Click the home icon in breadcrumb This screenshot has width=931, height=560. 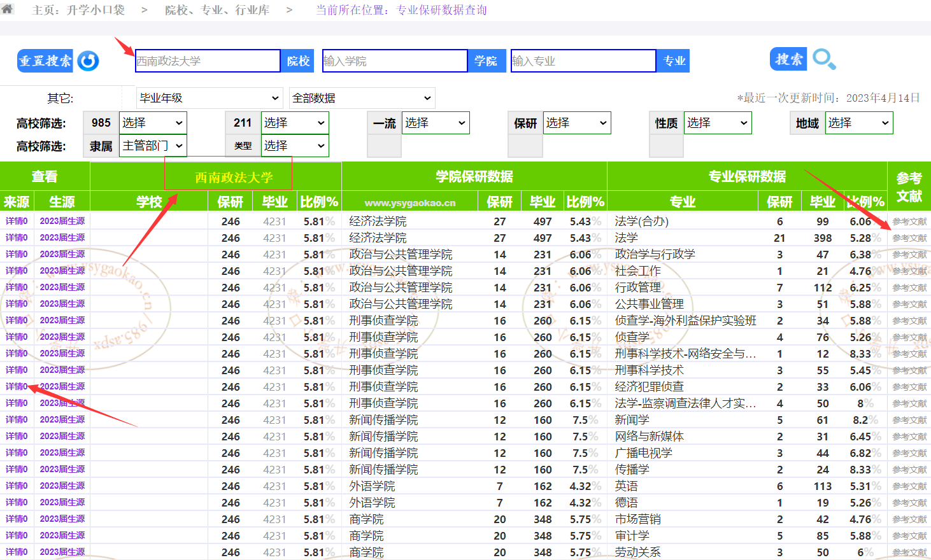pos(7,10)
